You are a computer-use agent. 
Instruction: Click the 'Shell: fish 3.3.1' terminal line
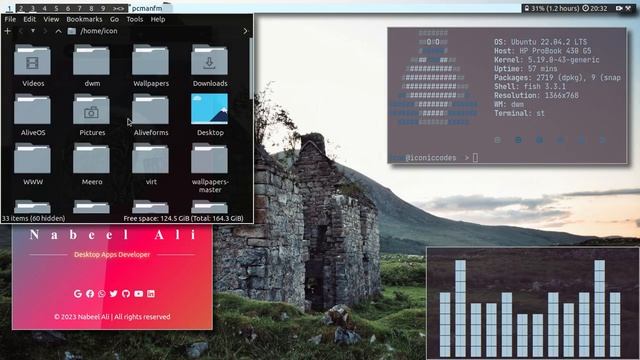[530, 87]
